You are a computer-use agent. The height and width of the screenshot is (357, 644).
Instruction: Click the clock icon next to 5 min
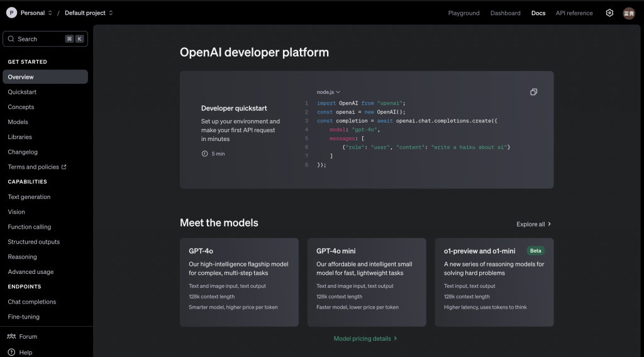204,154
